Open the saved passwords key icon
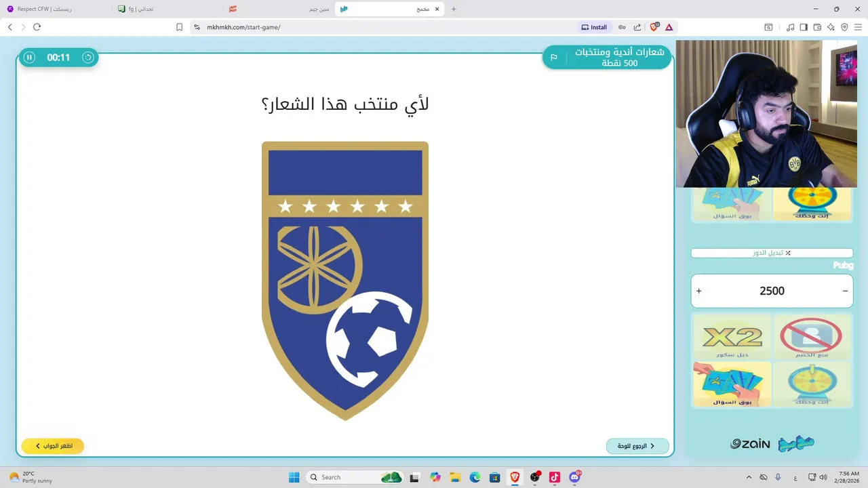 [622, 27]
